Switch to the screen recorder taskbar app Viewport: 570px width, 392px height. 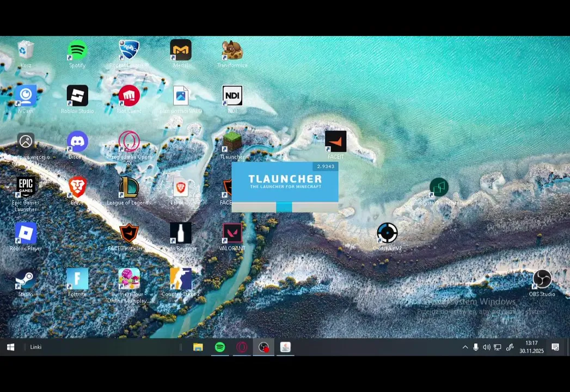coord(263,347)
